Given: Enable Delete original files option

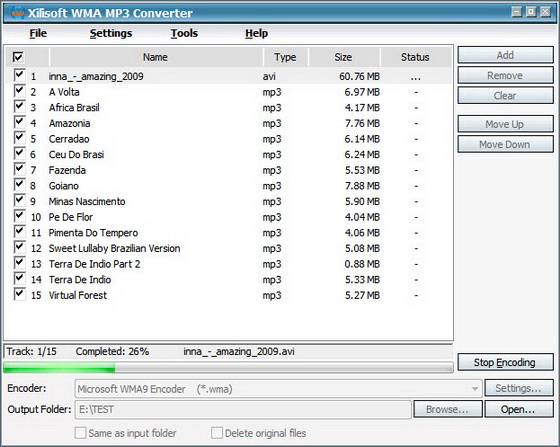Looking at the screenshot, I should pyautogui.click(x=217, y=433).
